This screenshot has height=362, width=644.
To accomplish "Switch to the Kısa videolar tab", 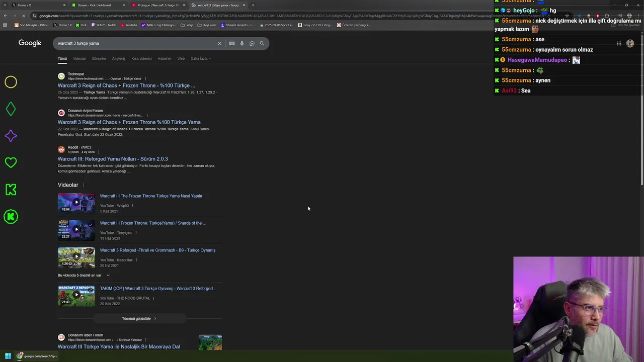I will pyautogui.click(x=142, y=58).
